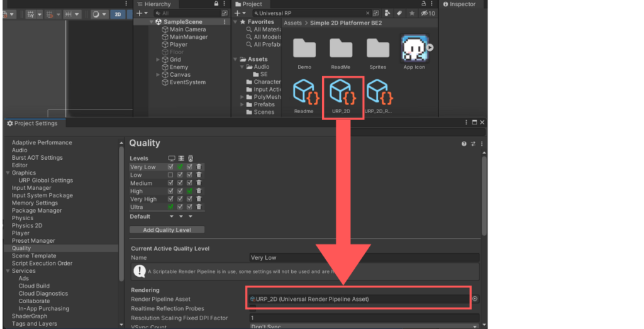Expand the Grid object in Hierarchy
Image resolution: width=644 pixels, height=329 pixels.
(158, 60)
